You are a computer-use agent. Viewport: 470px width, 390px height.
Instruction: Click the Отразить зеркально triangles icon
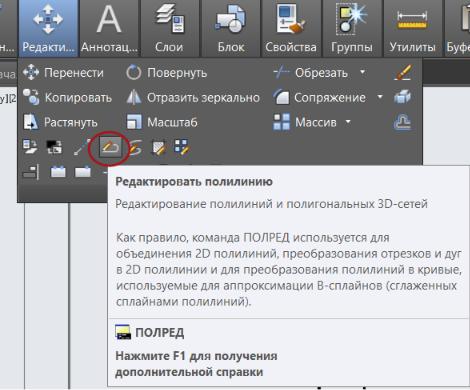tap(134, 97)
